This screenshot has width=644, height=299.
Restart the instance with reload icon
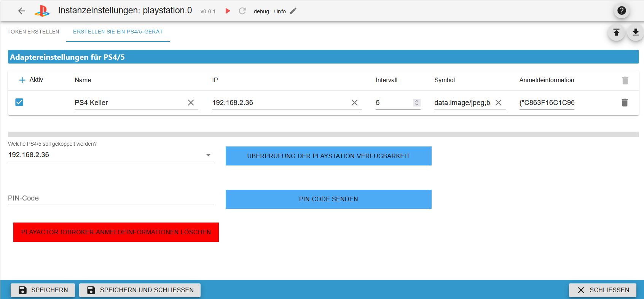click(x=242, y=11)
